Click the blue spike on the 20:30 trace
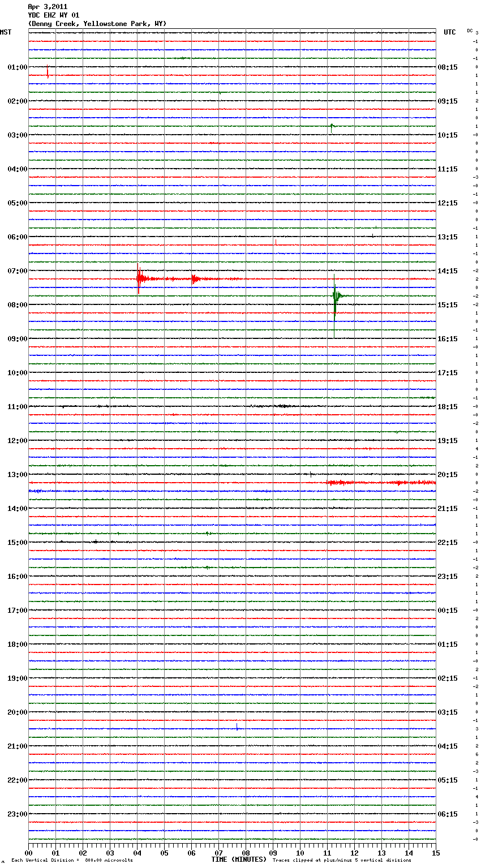This screenshot has width=481, height=868. pyautogui.click(x=237, y=727)
